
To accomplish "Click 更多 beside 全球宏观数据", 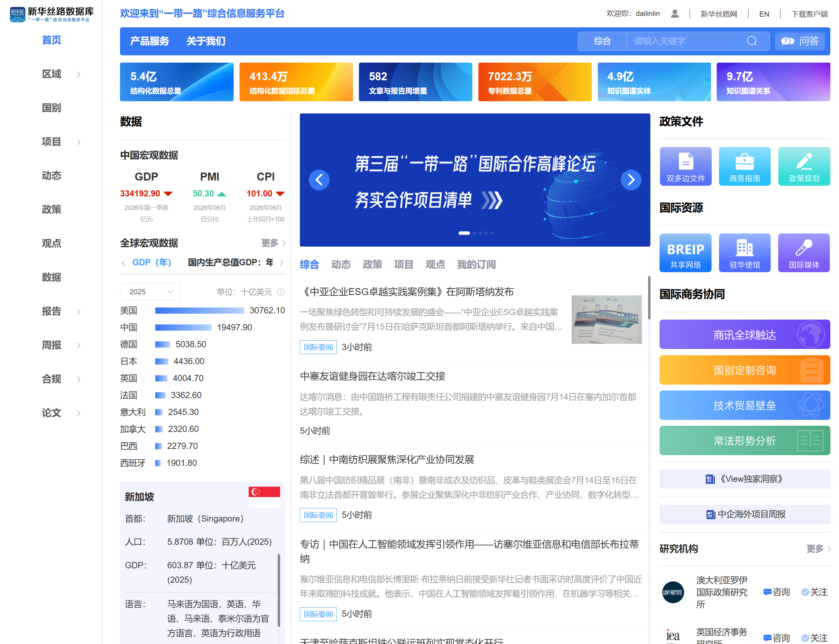I will 273,243.
